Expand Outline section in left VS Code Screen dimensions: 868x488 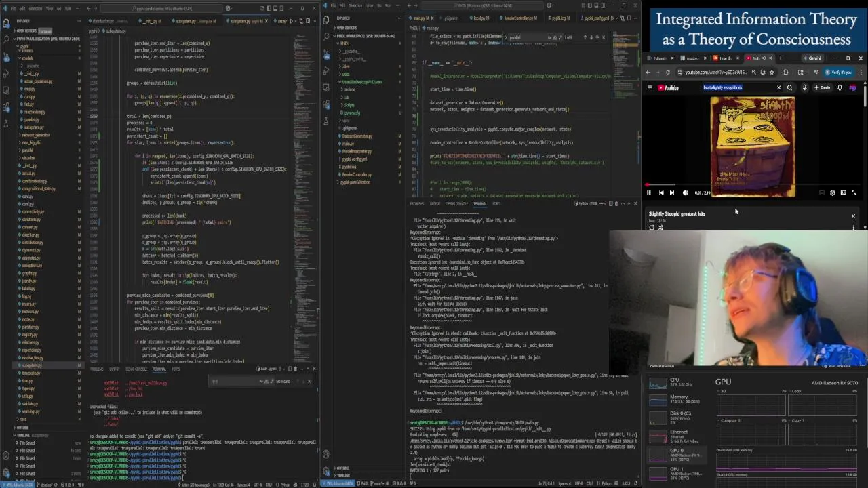[x=23, y=428]
